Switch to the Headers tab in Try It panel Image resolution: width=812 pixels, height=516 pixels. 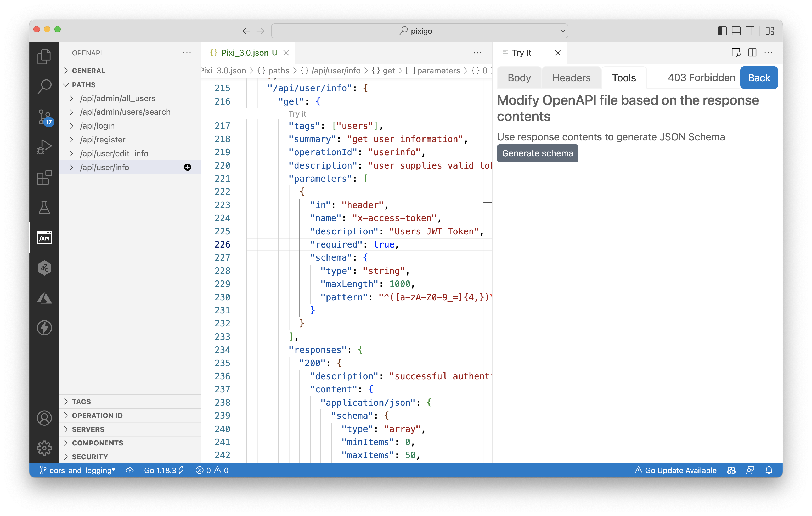[x=571, y=77]
